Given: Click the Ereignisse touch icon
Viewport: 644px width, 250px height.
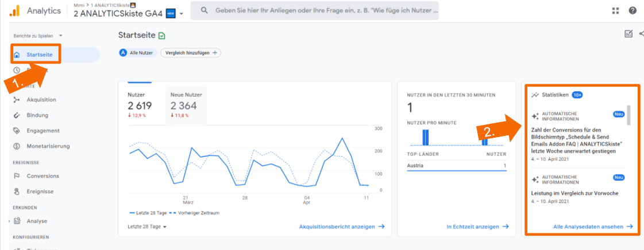Looking at the screenshot, I should click(17, 192).
